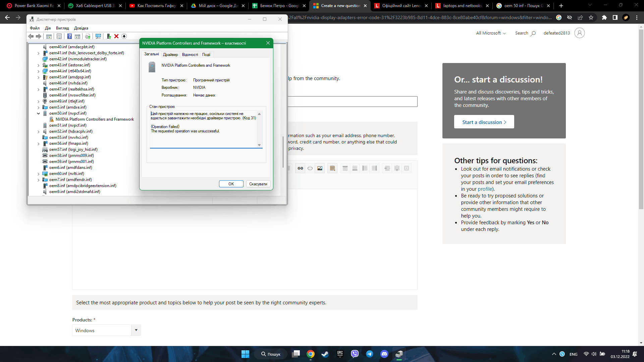Open the Вигляд menu
Screen dimensions: 644x362
pos(62,28)
